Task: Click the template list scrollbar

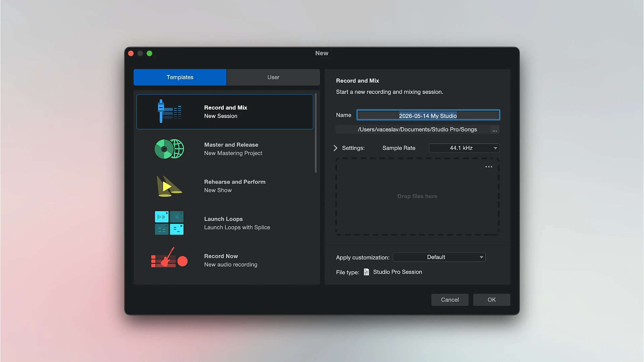Action: (x=316, y=133)
